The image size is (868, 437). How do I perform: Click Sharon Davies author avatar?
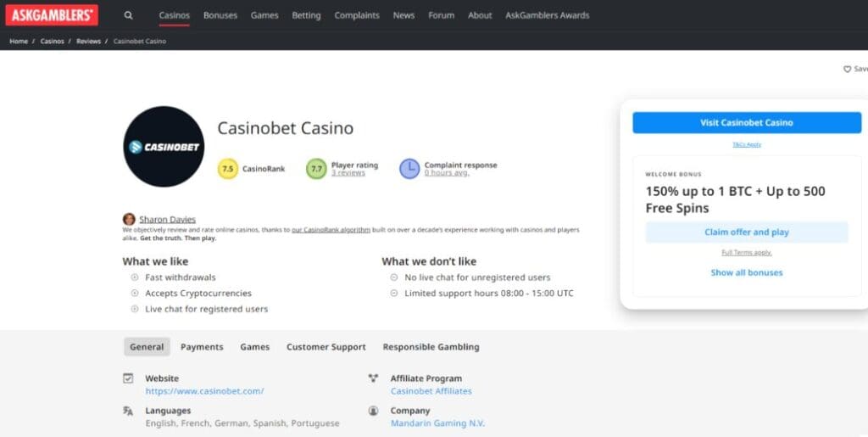129,219
